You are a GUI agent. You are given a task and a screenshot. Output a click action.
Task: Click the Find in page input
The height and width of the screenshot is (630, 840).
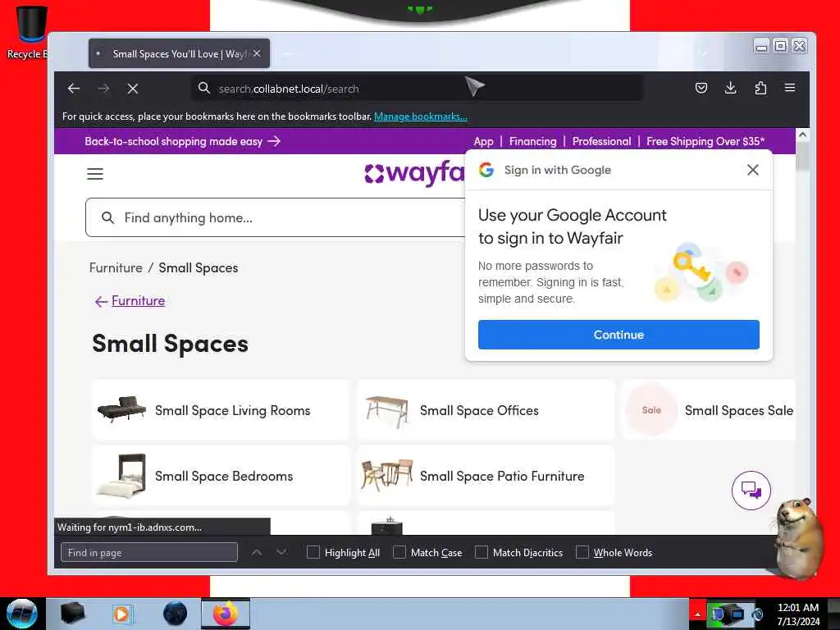[x=149, y=552]
